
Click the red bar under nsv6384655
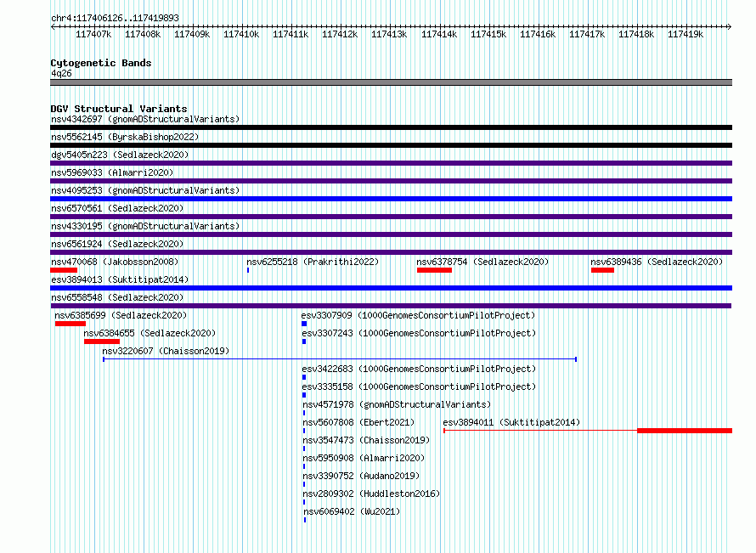pyautogui.click(x=102, y=341)
